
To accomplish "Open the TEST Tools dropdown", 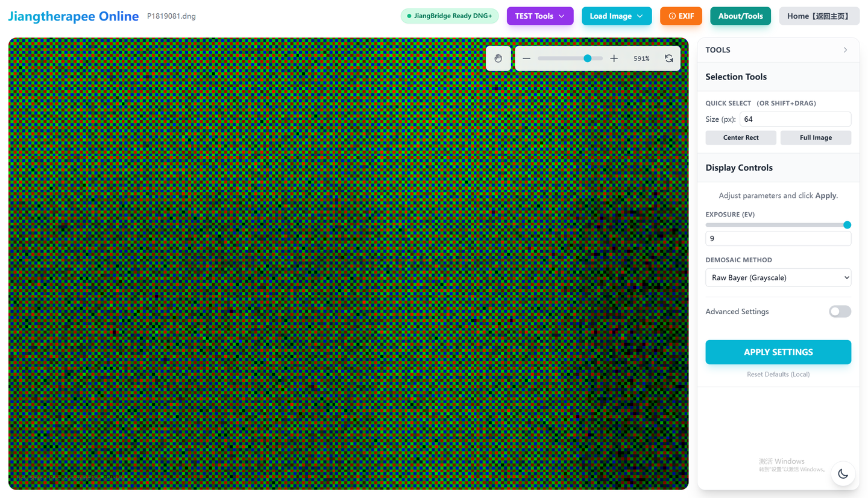I will [x=539, y=16].
